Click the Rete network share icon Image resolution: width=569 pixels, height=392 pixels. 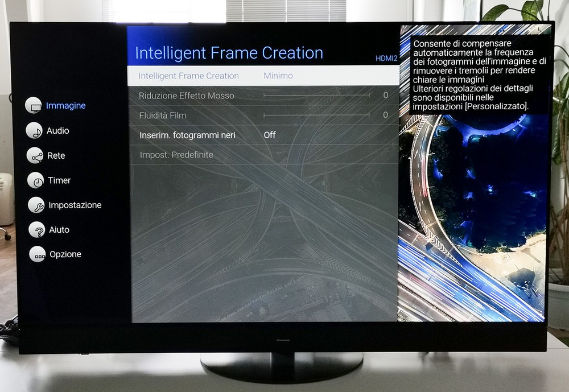[x=35, y=155]
